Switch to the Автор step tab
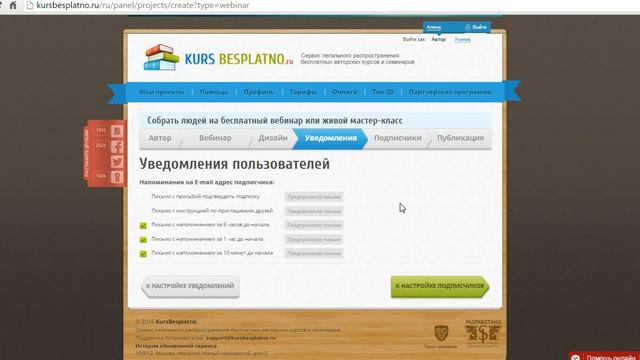The height and width of the screenshot is (360, 640). click(160, 138)
